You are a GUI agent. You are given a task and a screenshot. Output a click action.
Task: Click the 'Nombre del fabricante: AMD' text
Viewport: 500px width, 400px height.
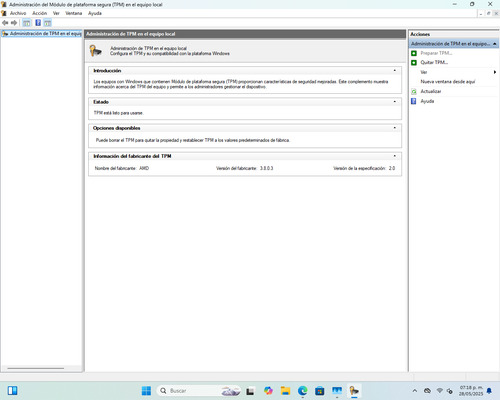pyautogui.click(x=122, y=168)
